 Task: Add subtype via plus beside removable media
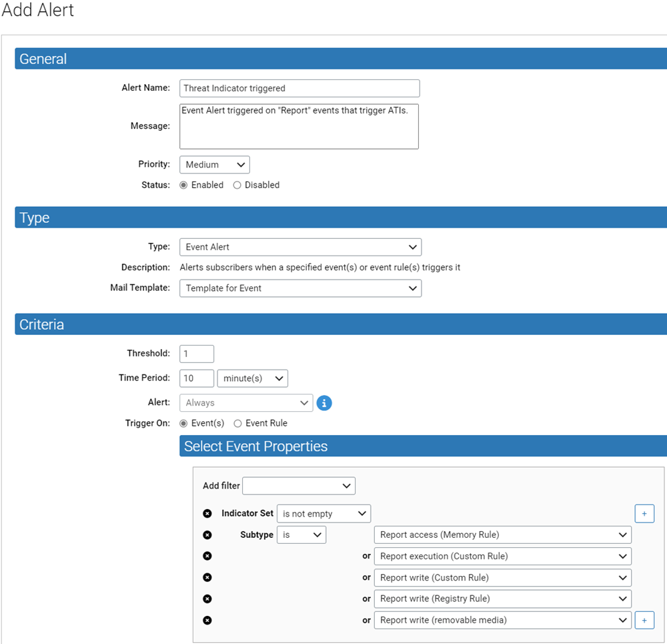(644, 620)
